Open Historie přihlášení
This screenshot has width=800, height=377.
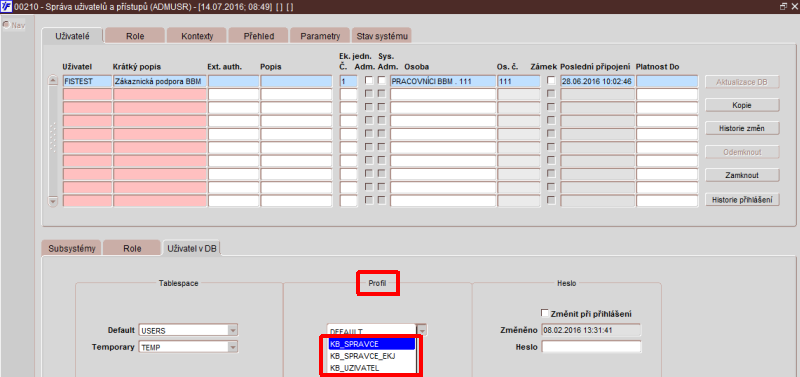click(x=742, y=200)
